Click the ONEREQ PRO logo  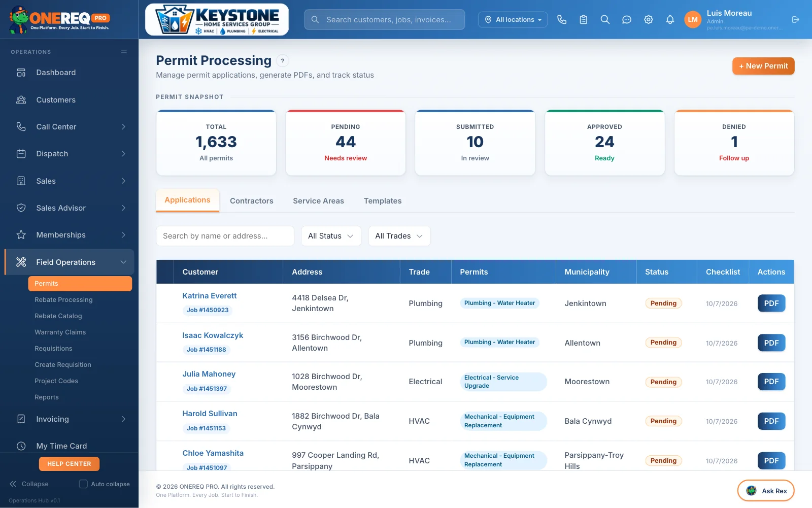pos(59,19)
